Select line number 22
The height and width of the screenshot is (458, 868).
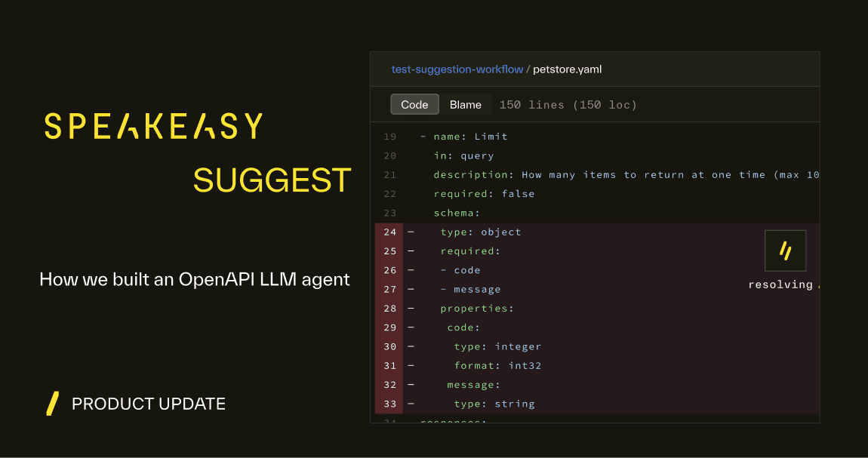coord(389,194)
